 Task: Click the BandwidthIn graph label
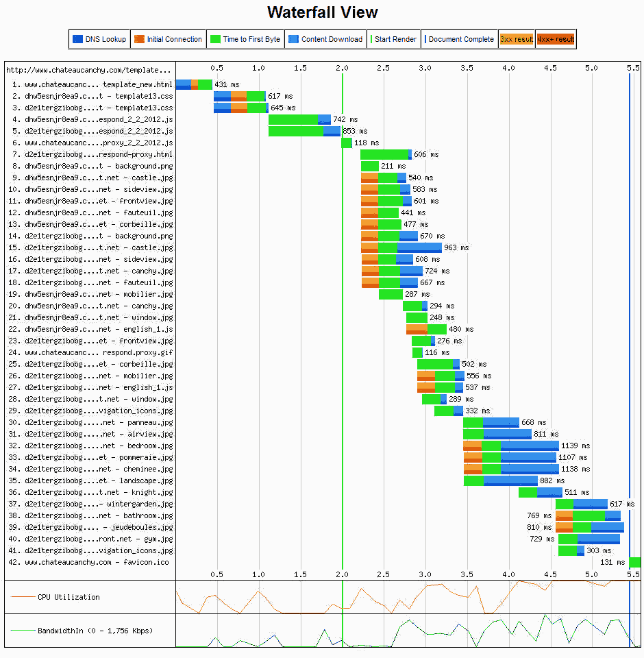pos(95,631)
